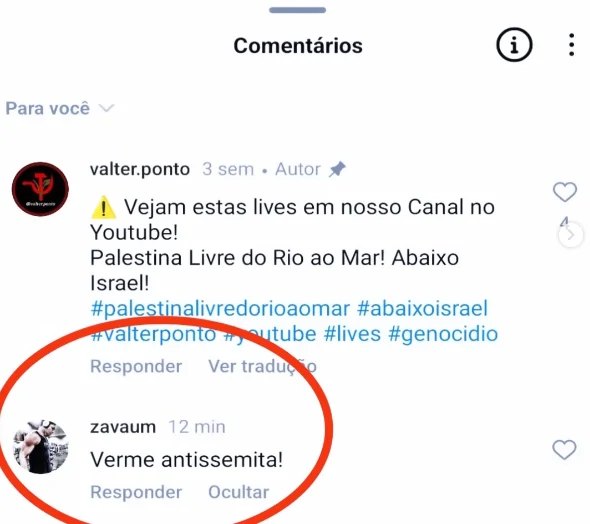
Task: Grab the sheet drag handle at top
Action: [x=297, y=10]
